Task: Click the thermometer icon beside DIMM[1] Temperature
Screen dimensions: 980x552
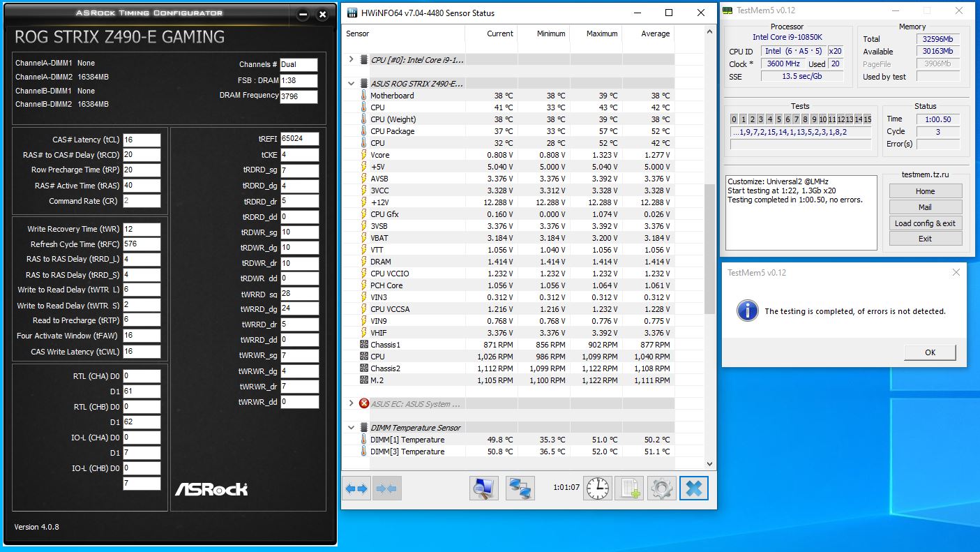Action: (363, 440)
